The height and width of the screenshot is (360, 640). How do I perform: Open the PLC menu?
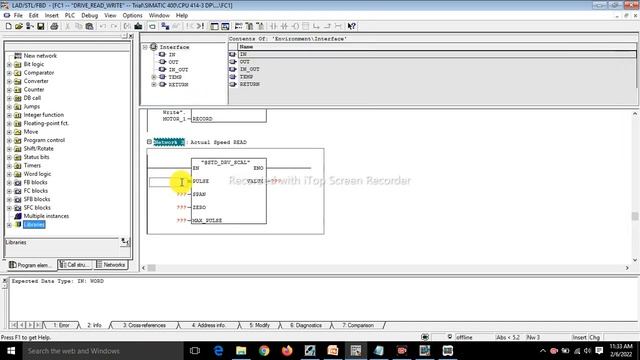[70, 15]
